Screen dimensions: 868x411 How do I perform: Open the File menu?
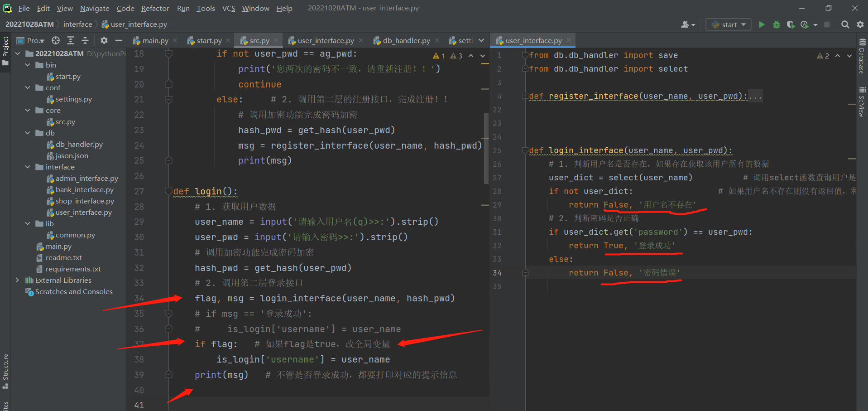tap(24, 8)
